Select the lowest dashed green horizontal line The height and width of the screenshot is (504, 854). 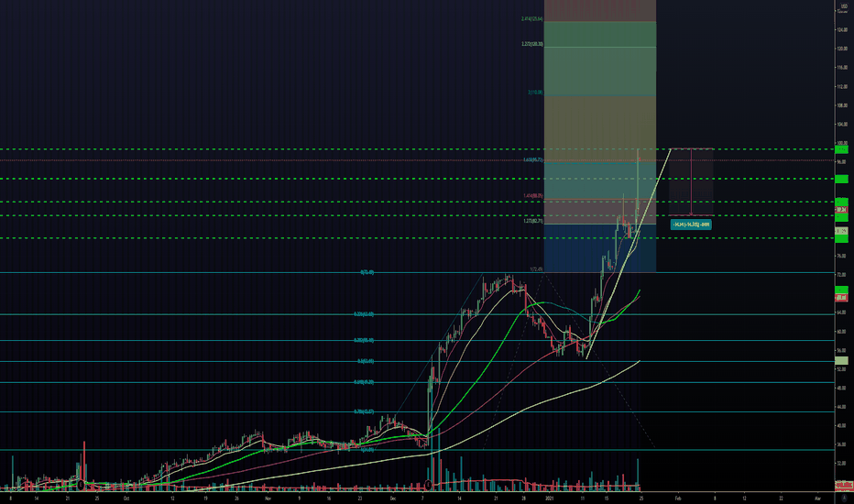pyautogui.click(x=417, y=237)
